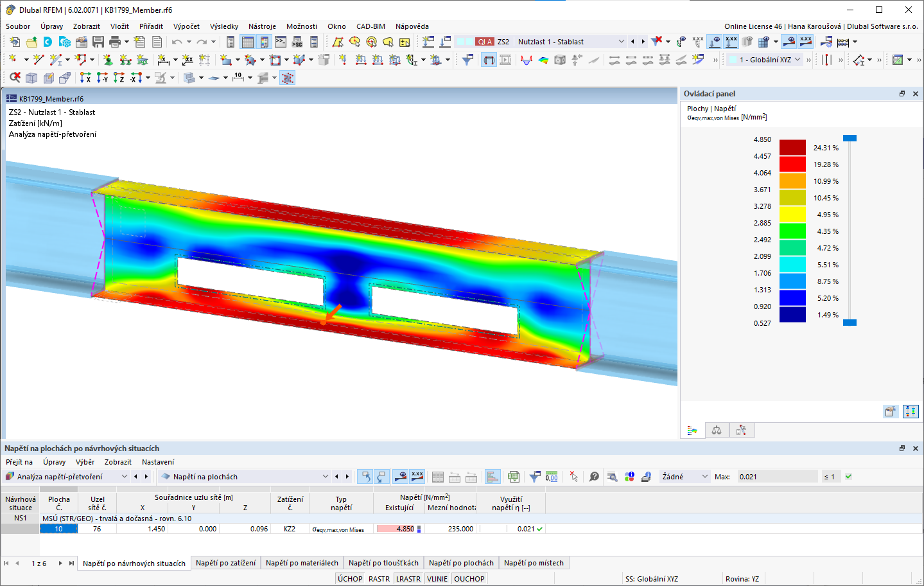Select the new node tool
Image resolution: width=924 pixels, height=586 pixels.
coord(13,60)
